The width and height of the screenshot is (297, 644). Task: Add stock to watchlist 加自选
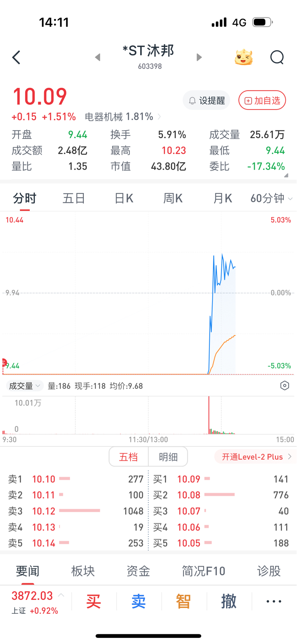[x=262, y=101]
